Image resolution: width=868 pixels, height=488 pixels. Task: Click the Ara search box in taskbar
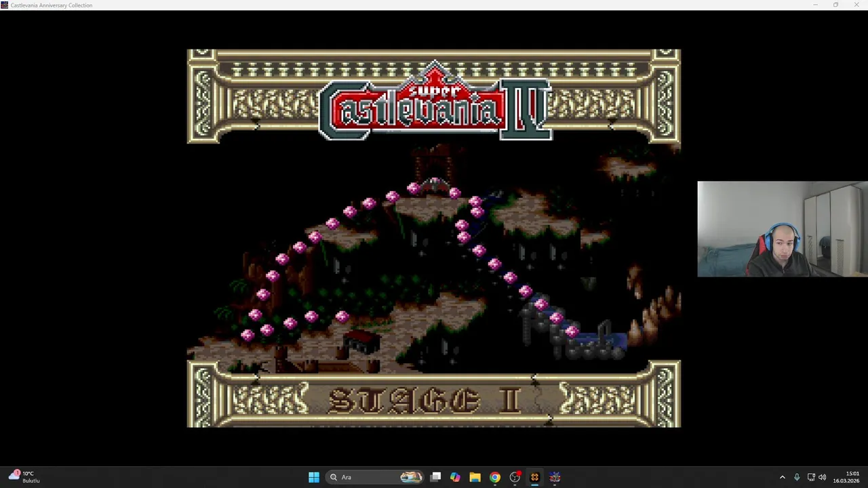[x=375, y=477]
